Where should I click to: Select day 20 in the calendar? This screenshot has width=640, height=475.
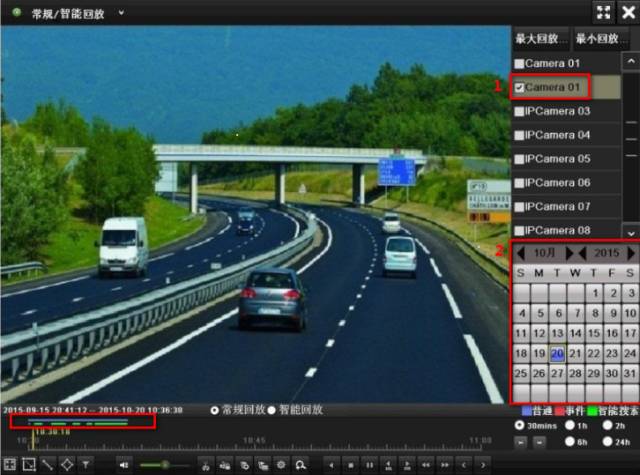coord(557,354)
